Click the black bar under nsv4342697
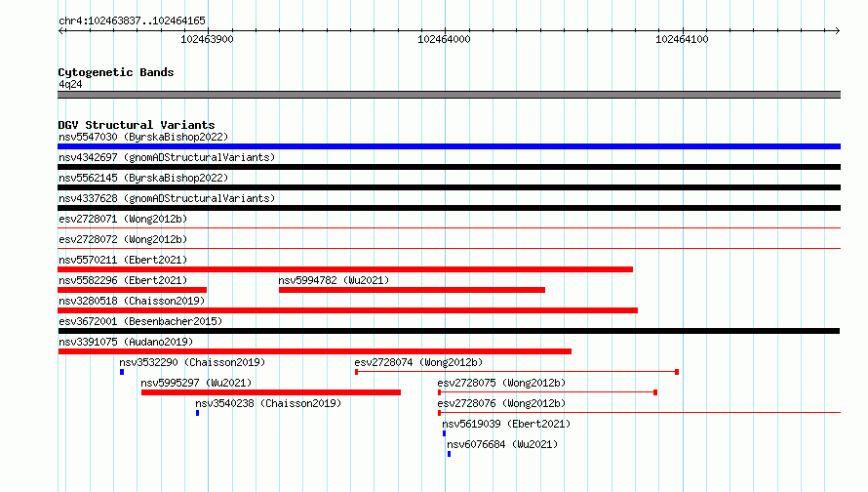The image size is (868, 492). (x=449, y=167)
